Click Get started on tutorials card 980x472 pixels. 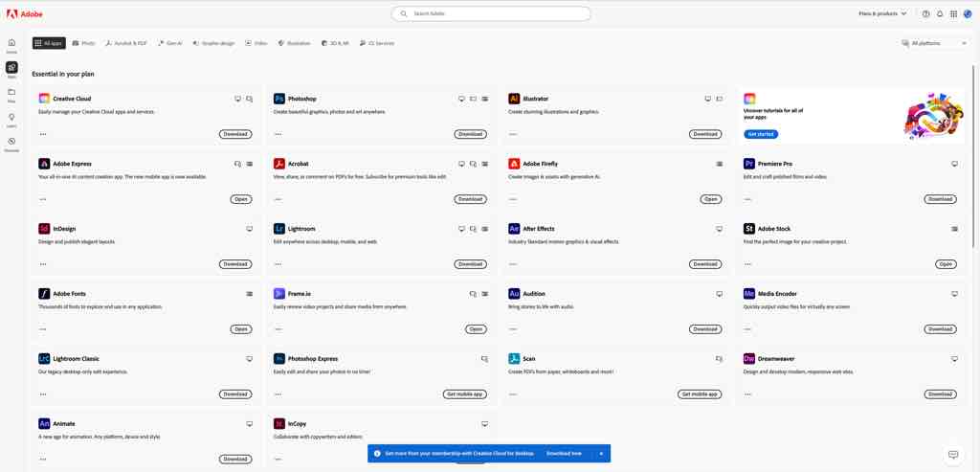(761, 134)
